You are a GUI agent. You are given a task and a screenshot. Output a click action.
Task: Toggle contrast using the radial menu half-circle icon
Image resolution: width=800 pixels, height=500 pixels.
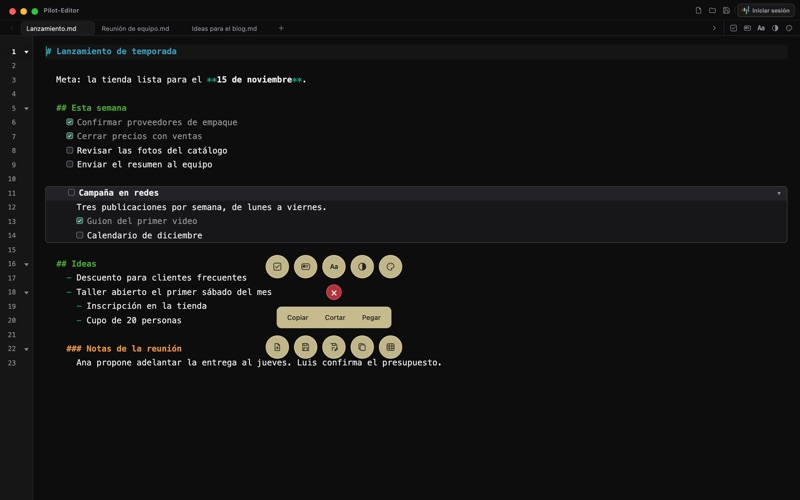(x=362, y=266)
